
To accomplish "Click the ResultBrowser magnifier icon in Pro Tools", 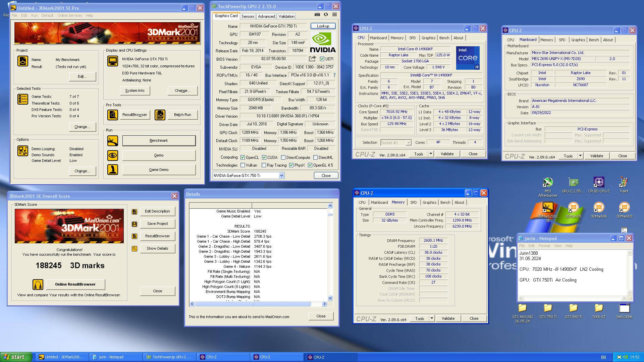I will [113, 115].
